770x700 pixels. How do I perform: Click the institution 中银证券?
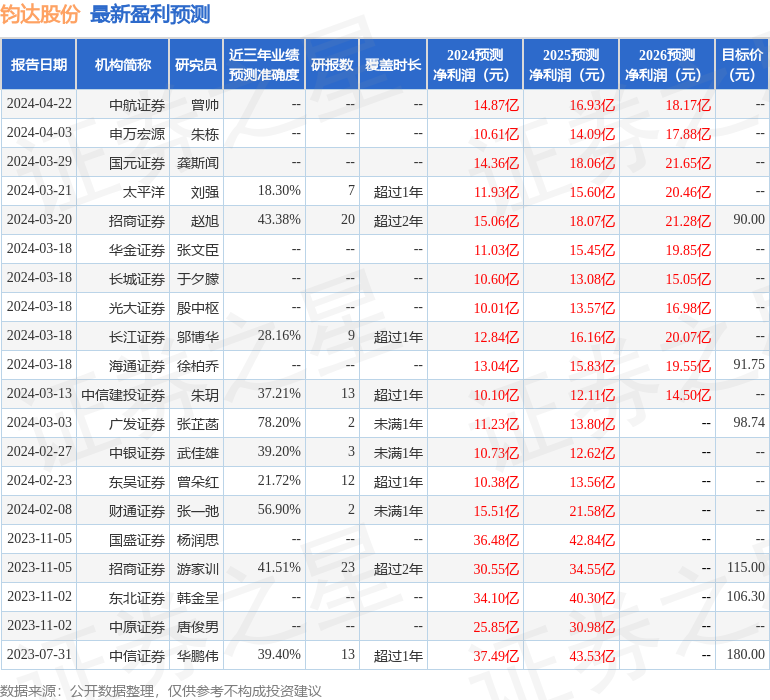point(137,453)
